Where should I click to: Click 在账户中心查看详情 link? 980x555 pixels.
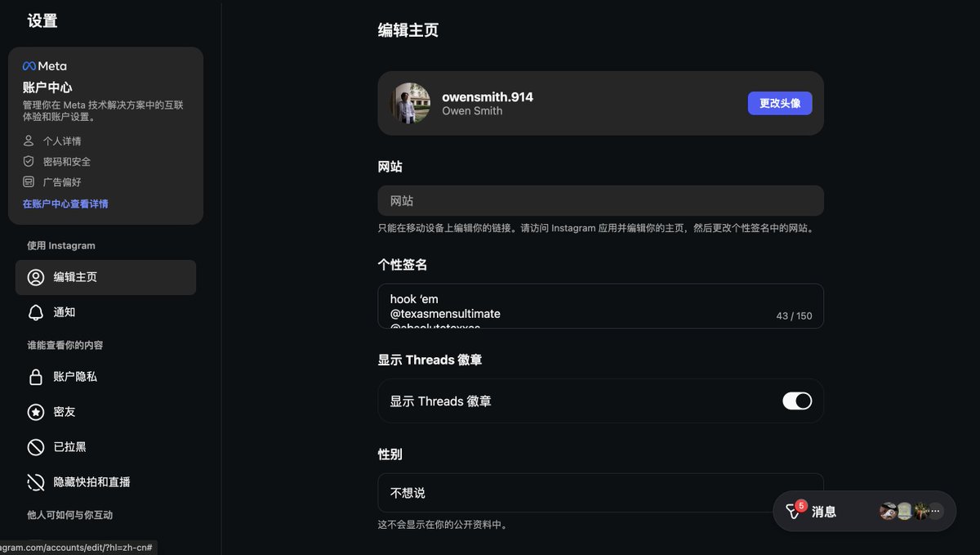point(65,204)
